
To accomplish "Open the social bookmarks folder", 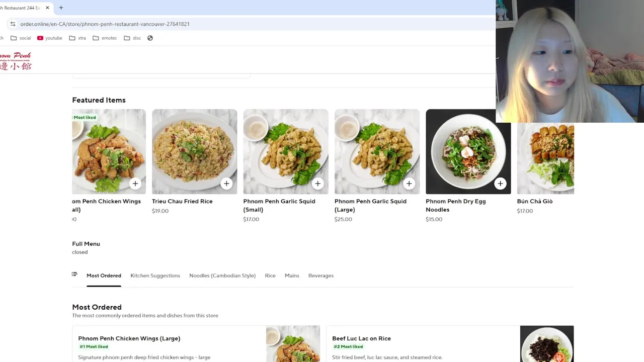I will tap(21, 38).
